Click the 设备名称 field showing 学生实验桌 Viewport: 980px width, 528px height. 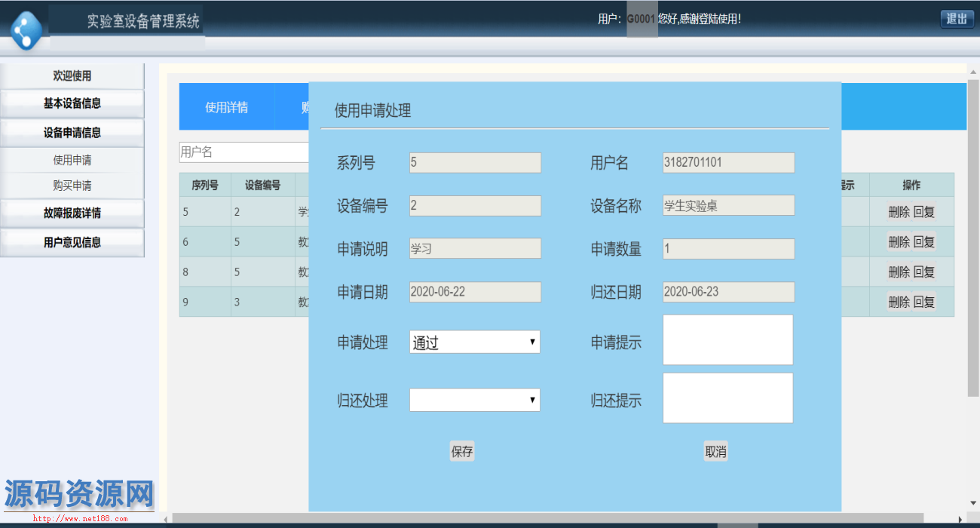(728, 206)
